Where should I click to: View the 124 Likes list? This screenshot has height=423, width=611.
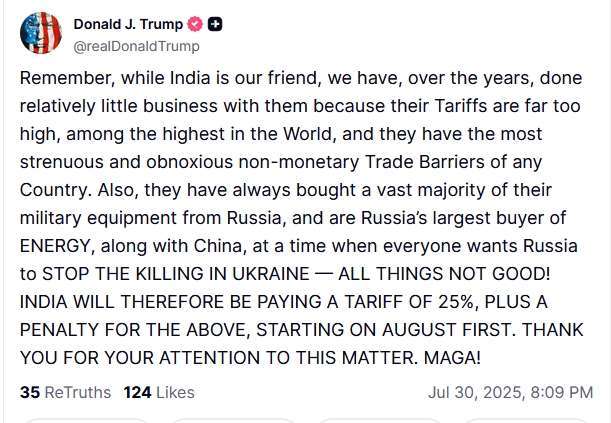(x=159, y=392)
